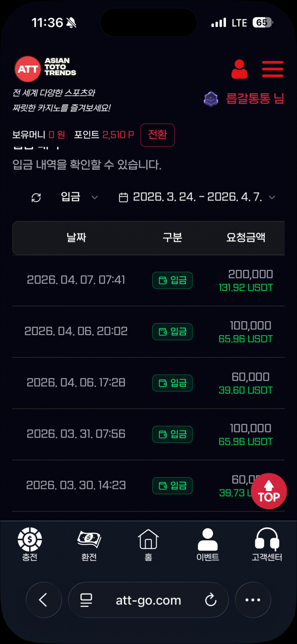Select the 입금 tag on 2026. 04. 07. row

point(173,280)
